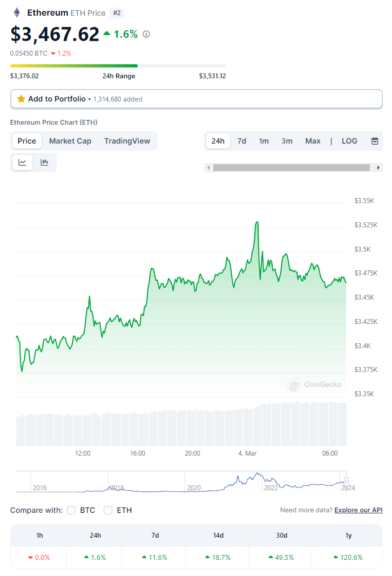Click the 24h low $3,376.02
392x576 pixels.
[x=24, y=76]
